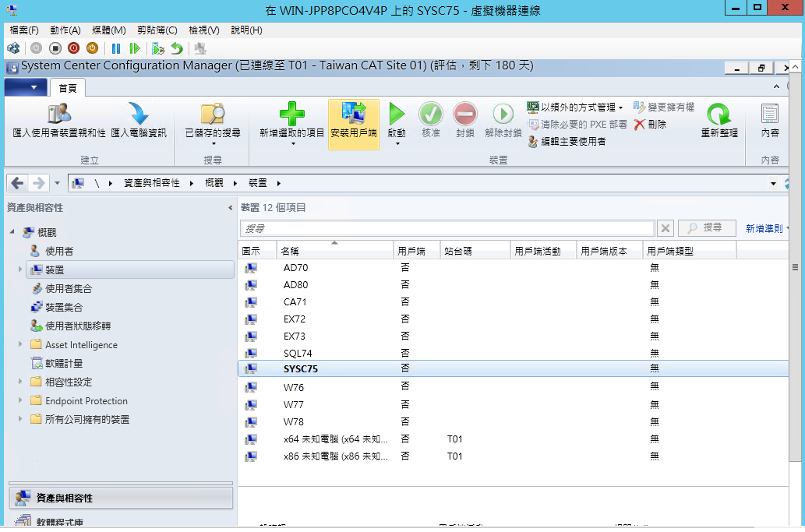805x532 pixels.
Task: Click the red Shut Down VM icon
Action: click(73, 48)
